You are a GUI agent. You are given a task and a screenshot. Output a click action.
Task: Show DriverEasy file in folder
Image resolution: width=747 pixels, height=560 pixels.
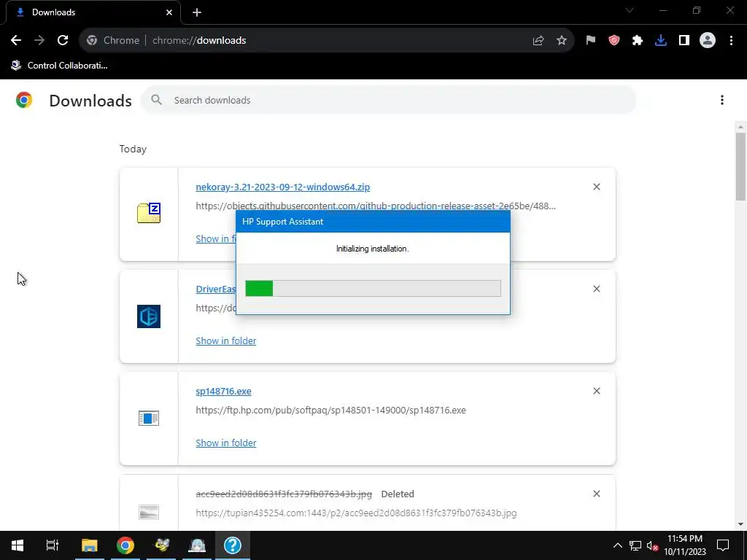pyautogui.click(x=226, y=341)
